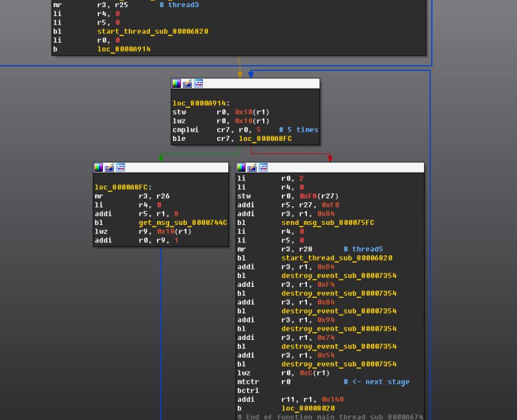Click destroy_event_sub_80007354 after addi 0x54 line
This screenshot has height=420, width=517.
pos(339,364)
